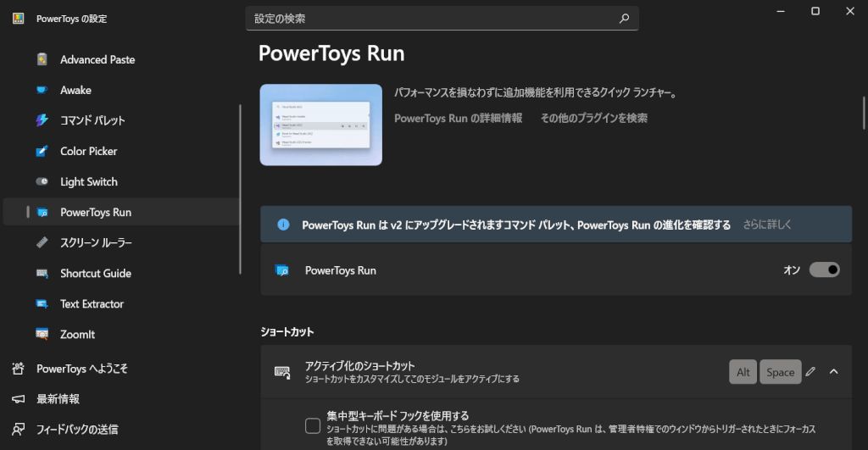868x450 pixels.
Task: Select Shortcut Guide in the sidebar
Action: [x=95, y=273]
